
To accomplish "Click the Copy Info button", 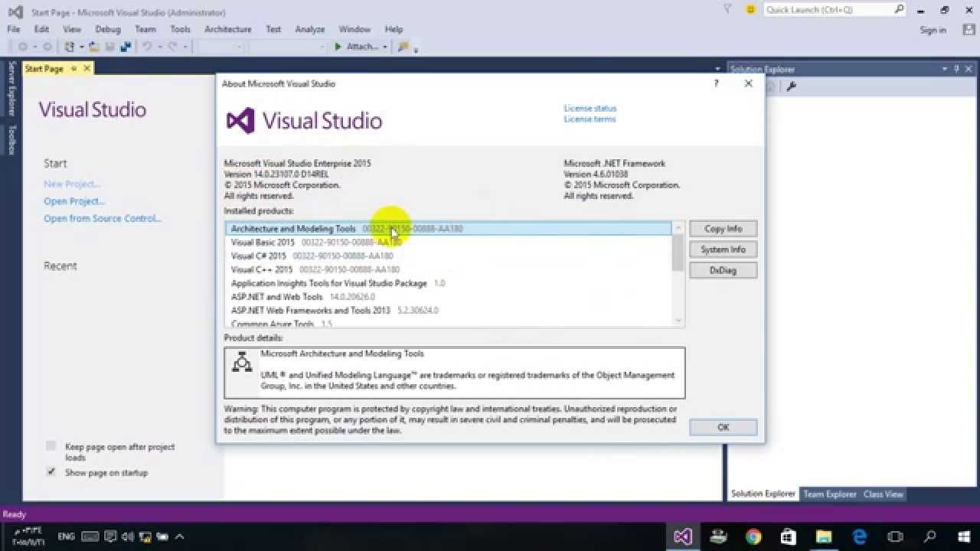I will pos(724,229).
